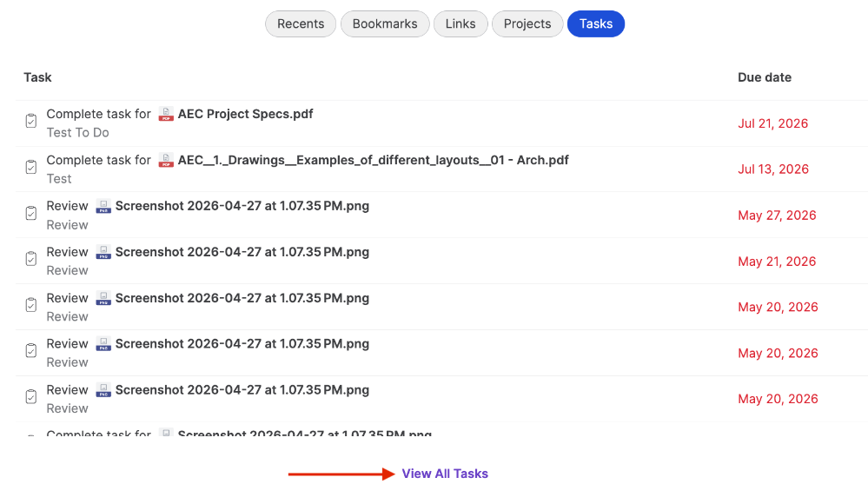Click the Test To Do task description
Viewport: 868px width, 504px height.
(77, 133)
